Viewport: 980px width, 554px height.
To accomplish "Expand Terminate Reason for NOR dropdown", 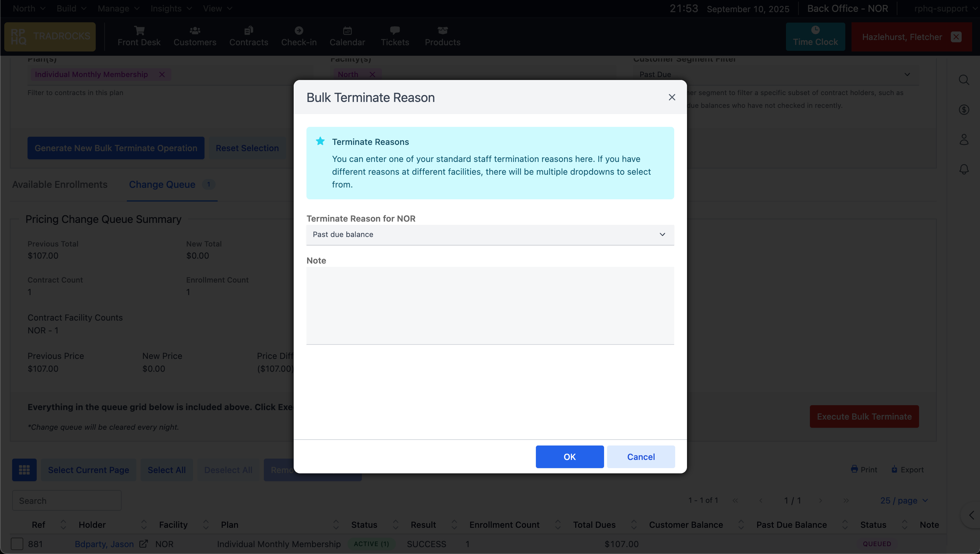I will [x=490, y=234].
